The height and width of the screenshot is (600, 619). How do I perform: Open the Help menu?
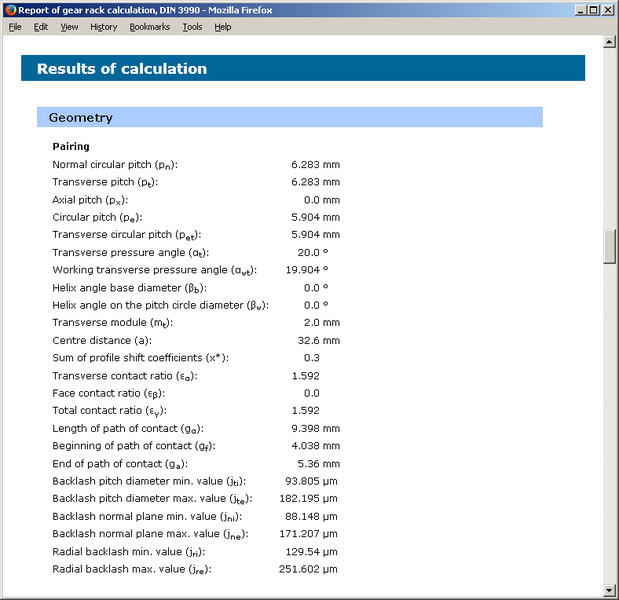[x=223, y=27]
